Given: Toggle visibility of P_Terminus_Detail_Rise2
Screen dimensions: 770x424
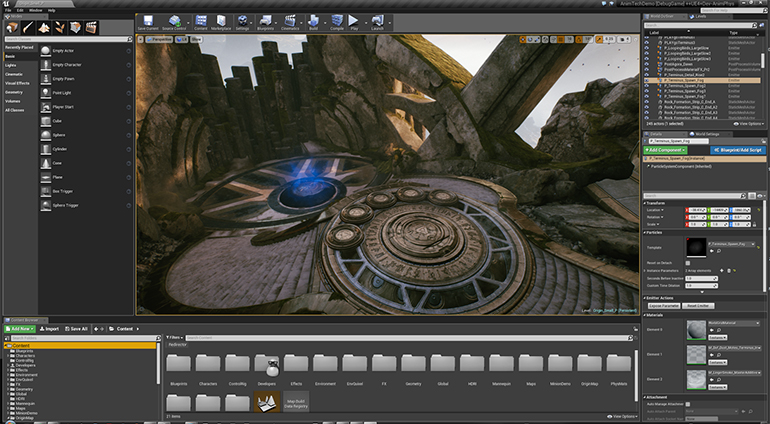Looking at the screenshot, I should click(x=647, y=75).
